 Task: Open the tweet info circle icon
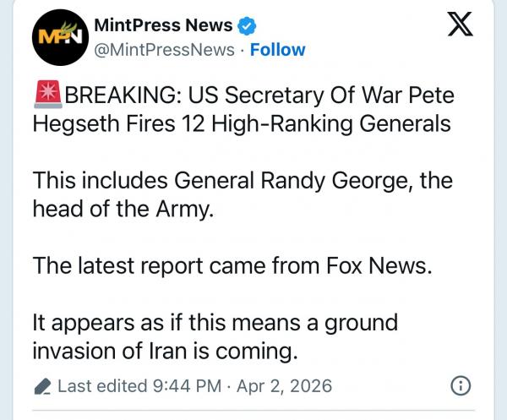tap(460, 386)
